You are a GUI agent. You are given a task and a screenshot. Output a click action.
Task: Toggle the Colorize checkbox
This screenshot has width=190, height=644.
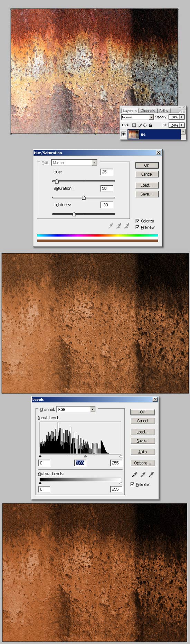pyautogui.click(x=137, y=221)
